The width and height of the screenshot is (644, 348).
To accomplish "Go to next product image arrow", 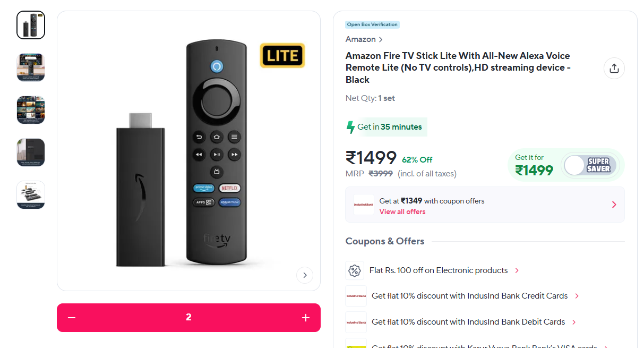I will coord(305,275).
